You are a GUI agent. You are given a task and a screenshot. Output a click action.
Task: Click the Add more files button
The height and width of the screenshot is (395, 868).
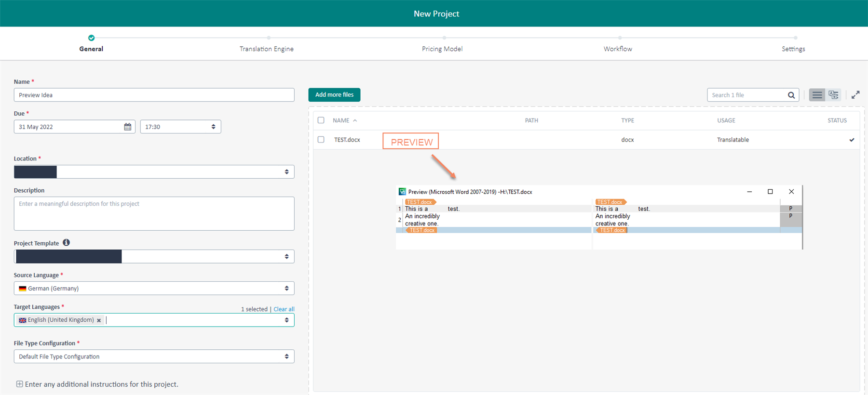pos(334,95)
